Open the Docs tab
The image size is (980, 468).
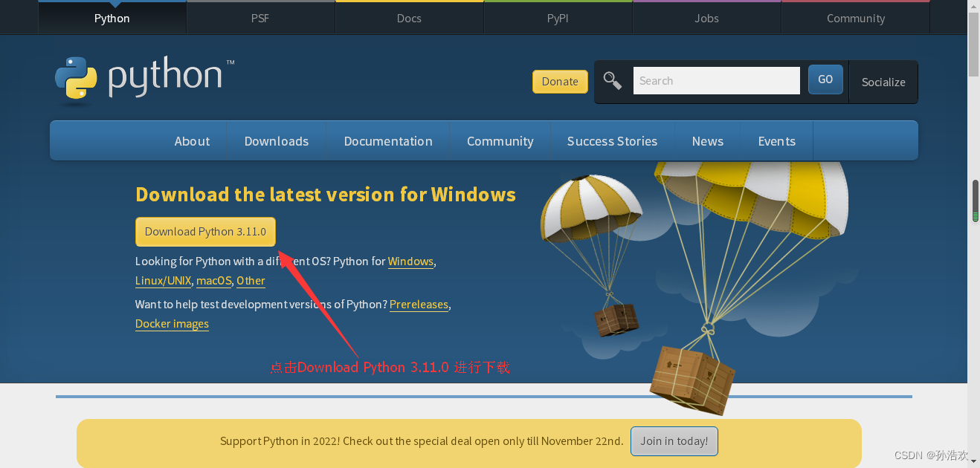click(409, 18)
